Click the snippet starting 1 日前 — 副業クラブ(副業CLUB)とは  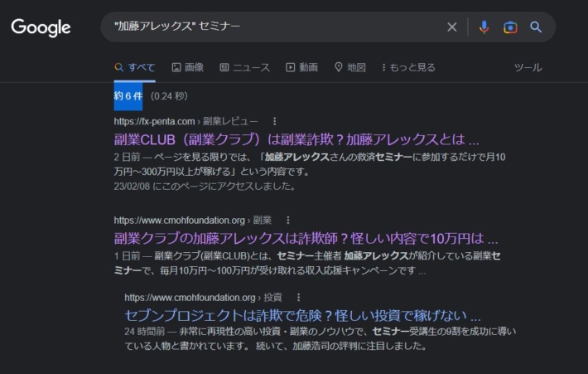(307, 263)
